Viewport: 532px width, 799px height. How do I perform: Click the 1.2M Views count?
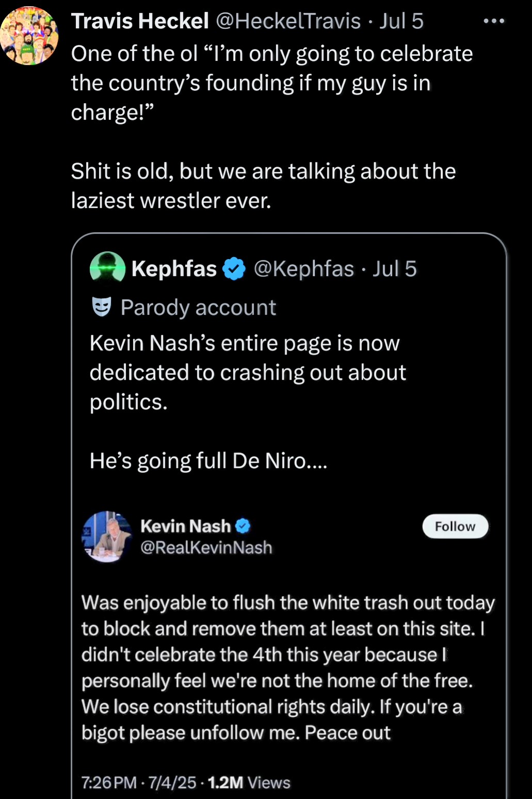(249, 782)
